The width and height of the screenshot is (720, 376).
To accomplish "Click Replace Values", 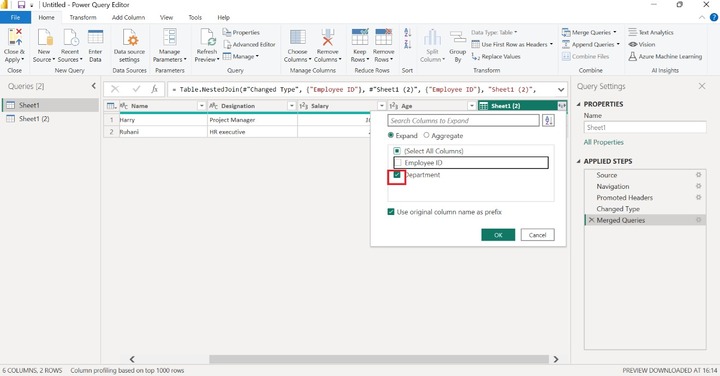I will tap(496, 56).
